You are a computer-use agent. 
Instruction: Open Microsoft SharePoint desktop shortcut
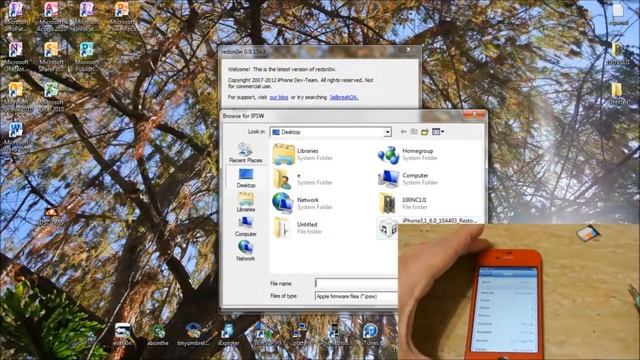(51, 57)
